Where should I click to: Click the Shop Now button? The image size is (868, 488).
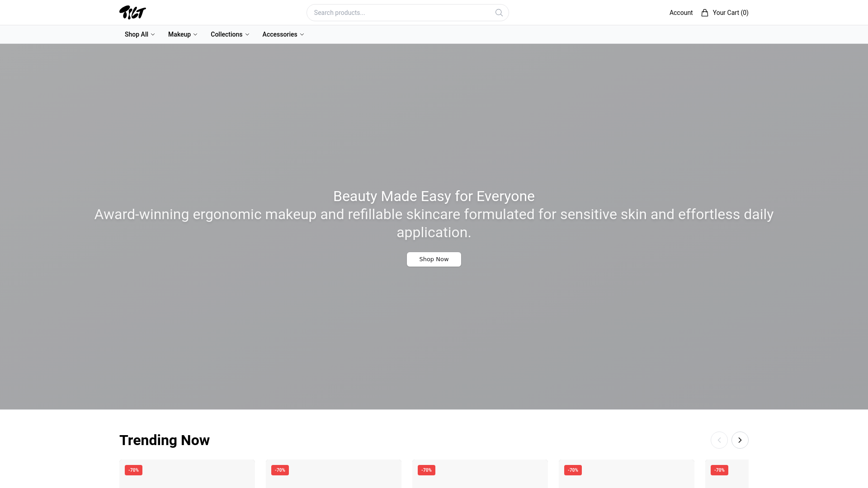pyautogui.click(x=434, y=259)
